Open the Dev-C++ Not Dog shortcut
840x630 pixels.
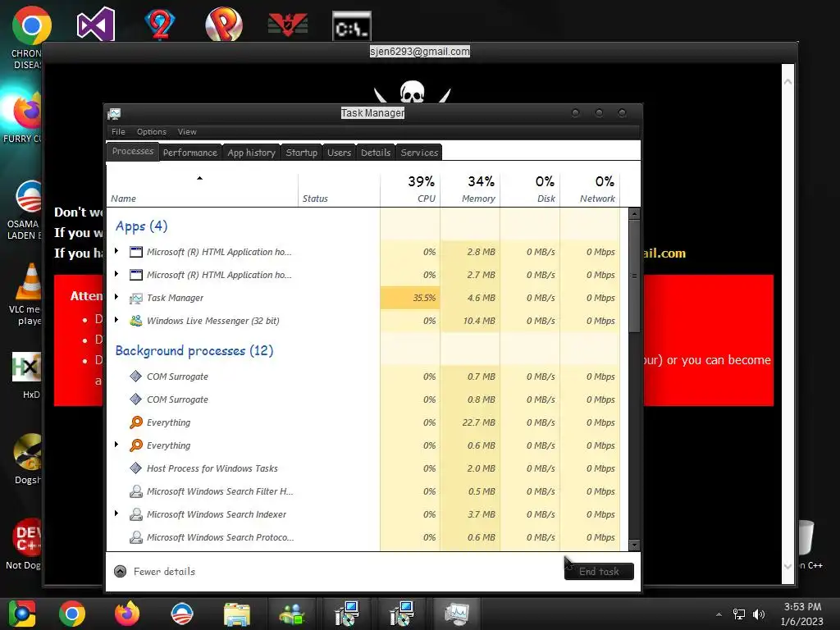pos(27,537)
